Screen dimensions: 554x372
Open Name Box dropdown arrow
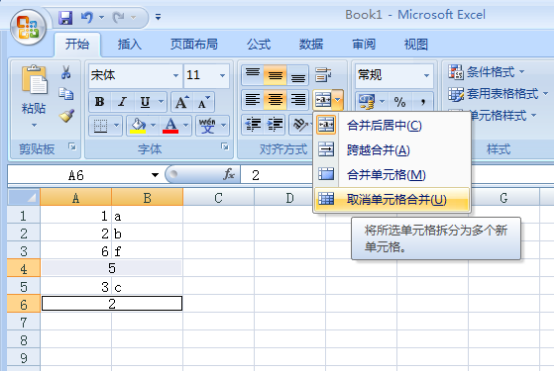pyautogui.click(x=155, y=175)
